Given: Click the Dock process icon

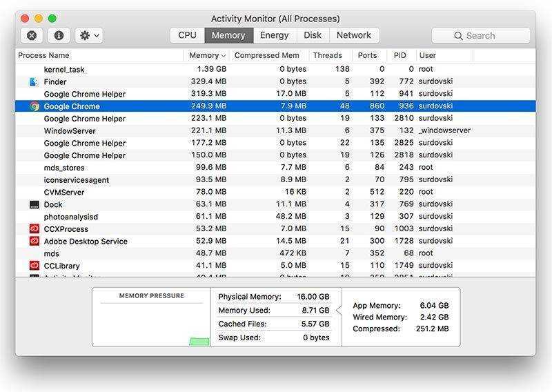Looking at the screenshot, I should click(34, 204).
